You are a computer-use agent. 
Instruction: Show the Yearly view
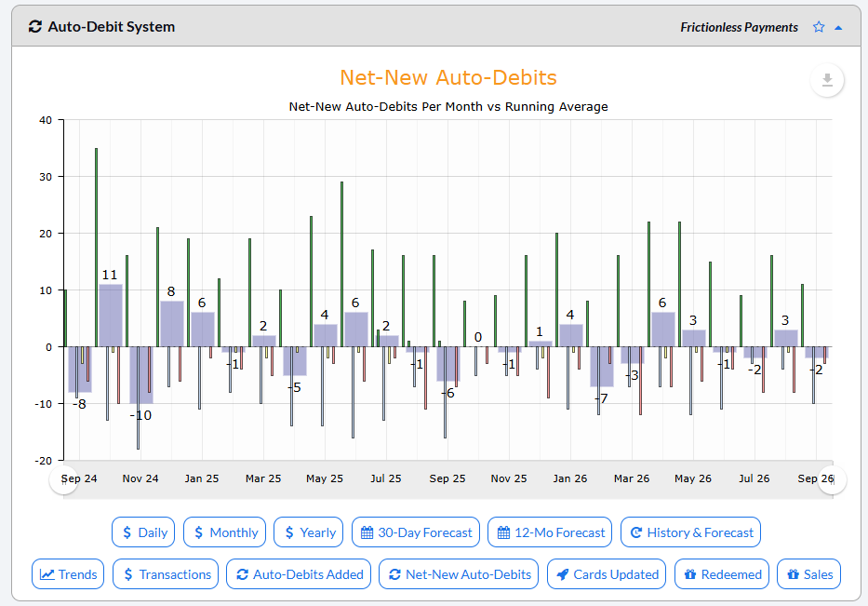pos(308,532)
